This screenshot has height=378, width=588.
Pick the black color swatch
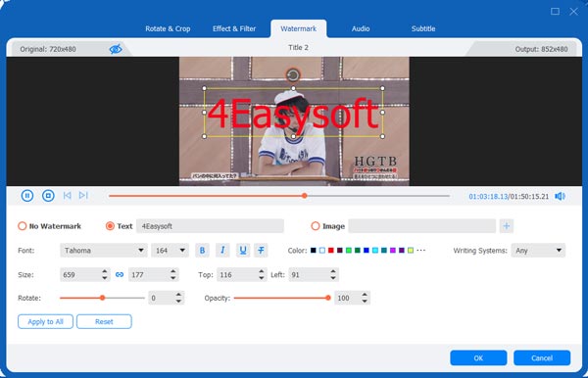[314, 251]
